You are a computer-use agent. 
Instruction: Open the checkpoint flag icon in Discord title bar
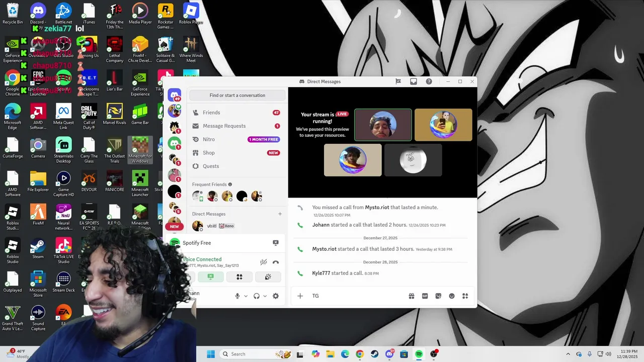point(398,81)
